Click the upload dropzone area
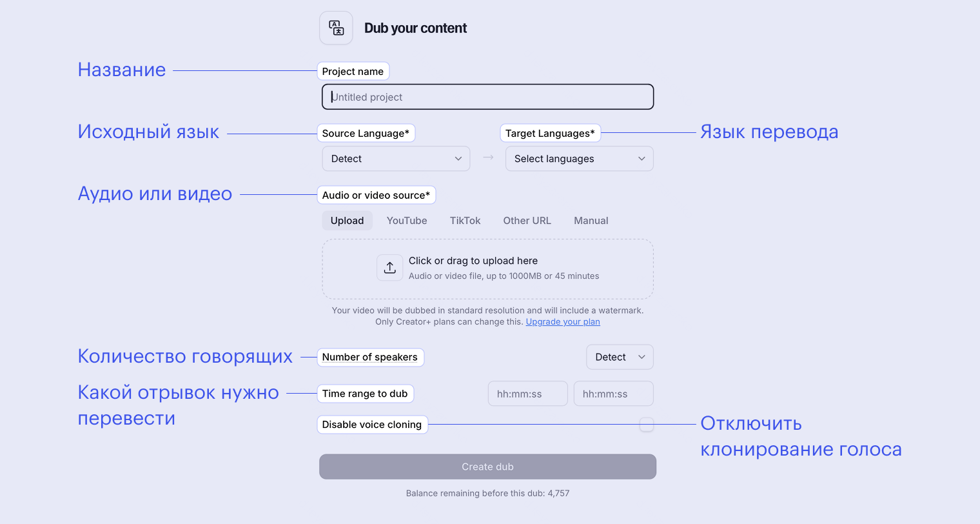980x524 pixels. pos(487,268)
